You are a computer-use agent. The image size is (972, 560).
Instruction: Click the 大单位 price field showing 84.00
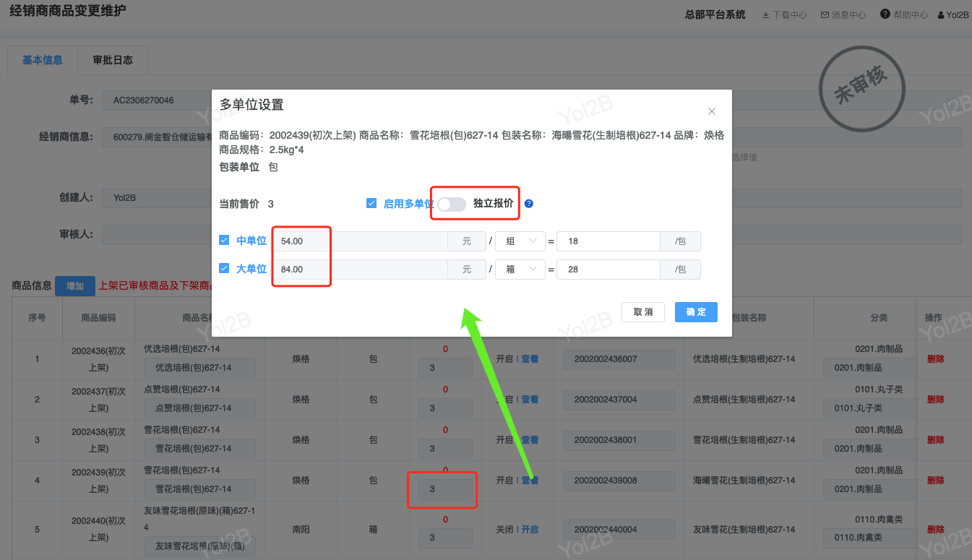click(x=360, y=270)
